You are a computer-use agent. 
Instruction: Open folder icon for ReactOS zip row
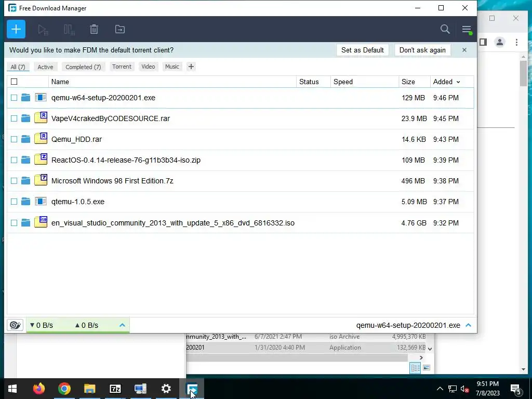tap(26, 160)
